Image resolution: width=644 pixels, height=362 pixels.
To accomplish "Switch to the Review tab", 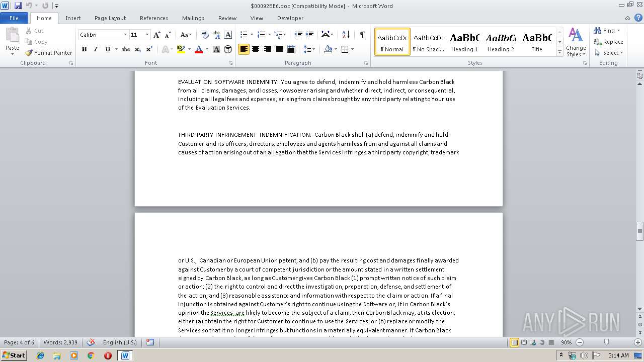I will [227, 18].
